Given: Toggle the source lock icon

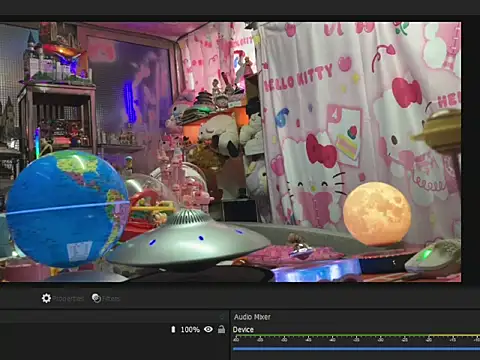Looking at the screenshot, I should [221, 329].
